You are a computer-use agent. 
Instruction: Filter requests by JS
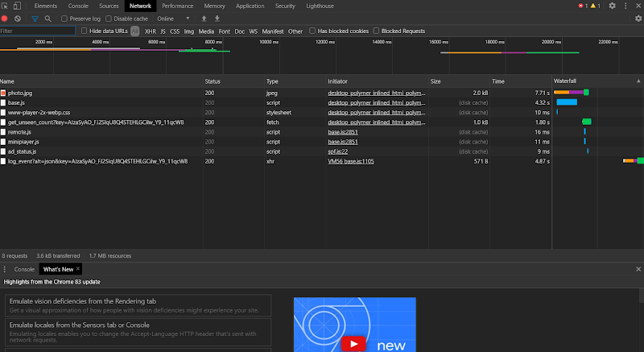click(163, 31)
